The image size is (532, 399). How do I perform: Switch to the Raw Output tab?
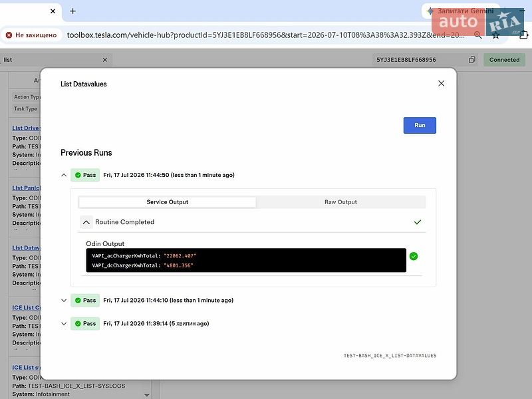(340, 202)
